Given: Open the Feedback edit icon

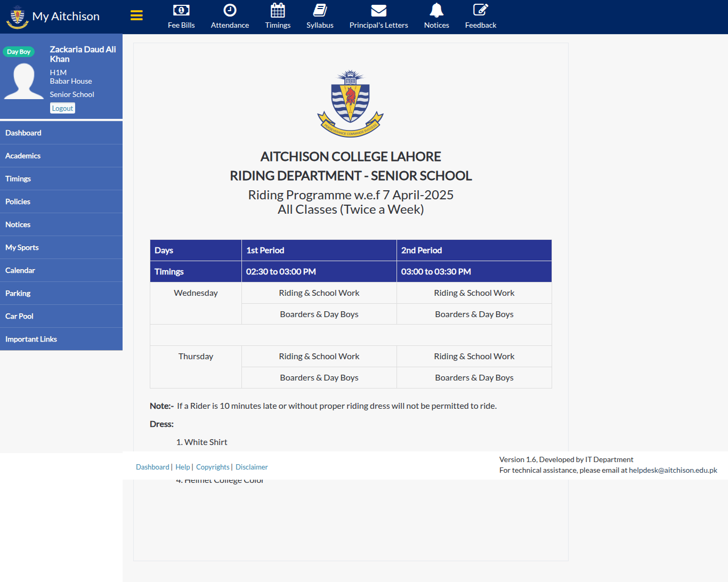Looking at the screenshot, I should (481, 10).
